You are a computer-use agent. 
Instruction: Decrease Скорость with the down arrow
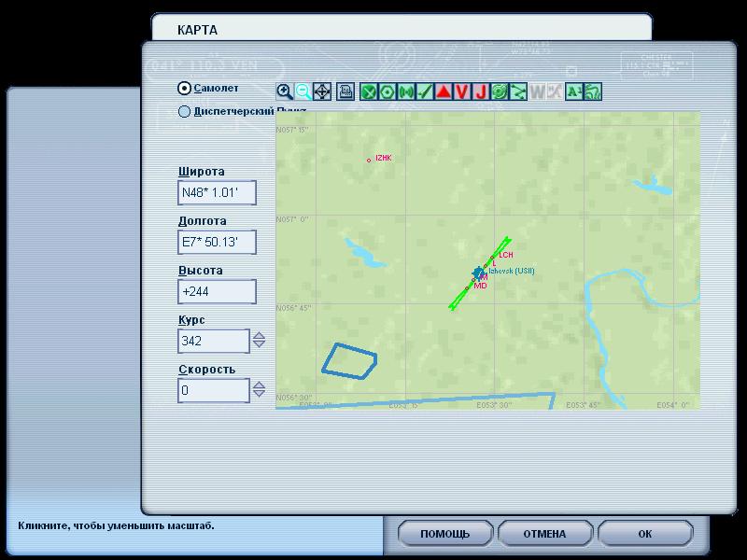260,394
